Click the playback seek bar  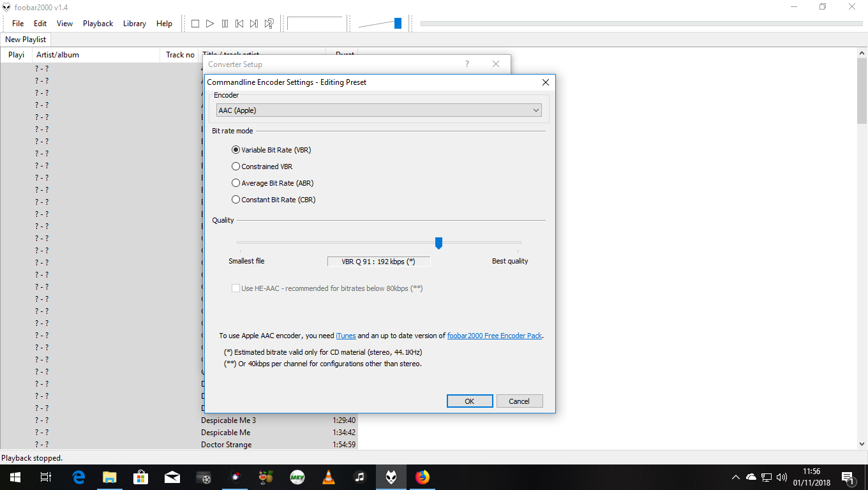click(641, 24)
